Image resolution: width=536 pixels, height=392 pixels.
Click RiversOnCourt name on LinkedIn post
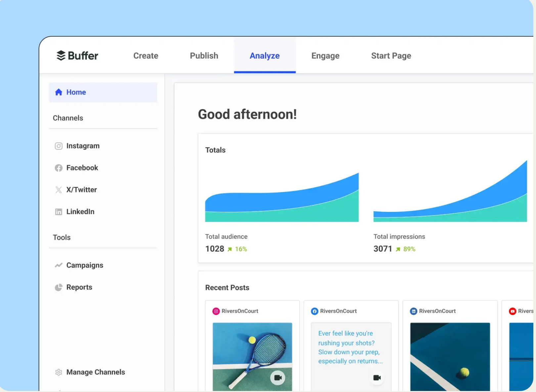[437, 311]
